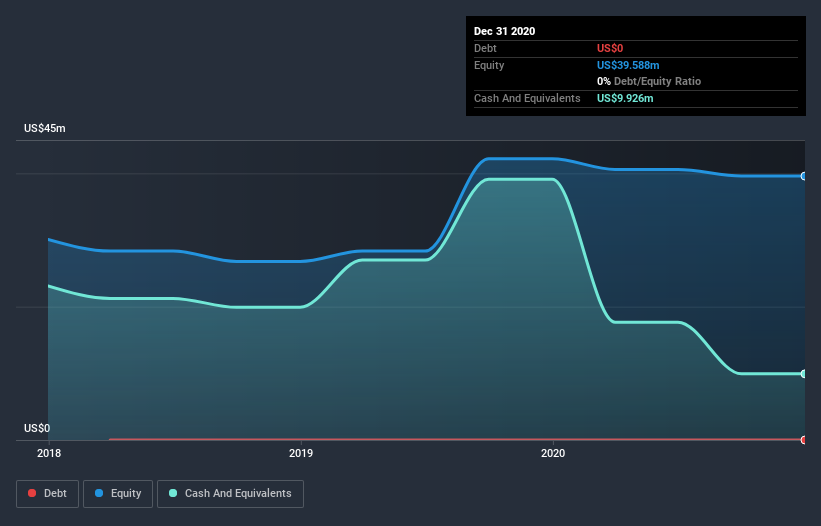The height and width of the screenshot is (526, 821).
Task: Click the US$9.926m cash value
Action: pyautogui.click(x=625, y=98)
